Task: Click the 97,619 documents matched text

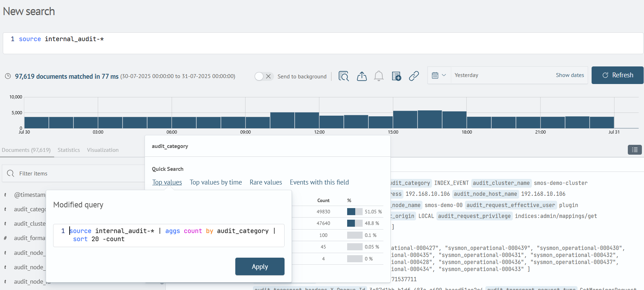Action: tap(66, 76)
